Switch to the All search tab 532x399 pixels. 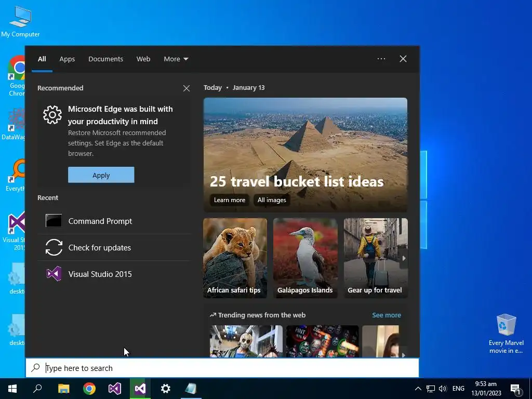coord(42,59)
